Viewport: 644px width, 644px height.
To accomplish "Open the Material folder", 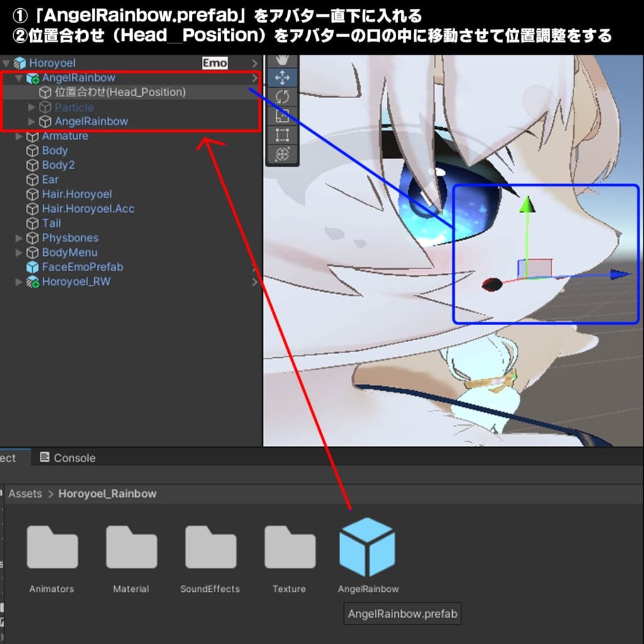I will tap(131, 547).
